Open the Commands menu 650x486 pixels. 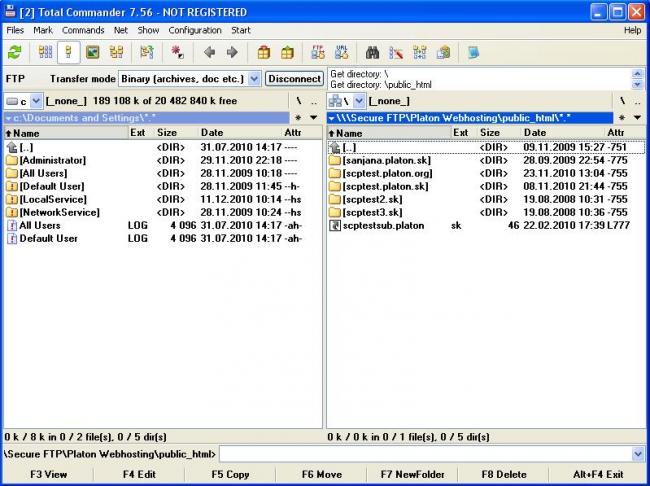[x=83, y=30]
